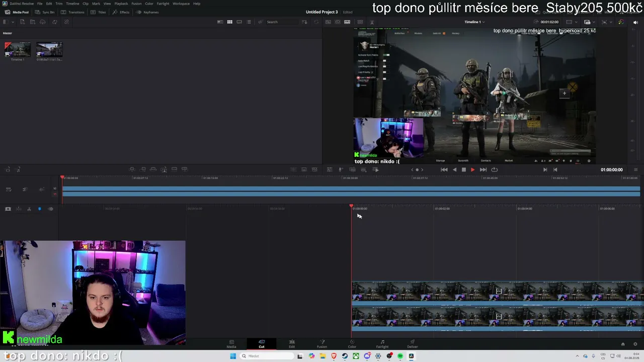Click the smart insert edit icon
The image size is (644, 362).
(132, 169)
